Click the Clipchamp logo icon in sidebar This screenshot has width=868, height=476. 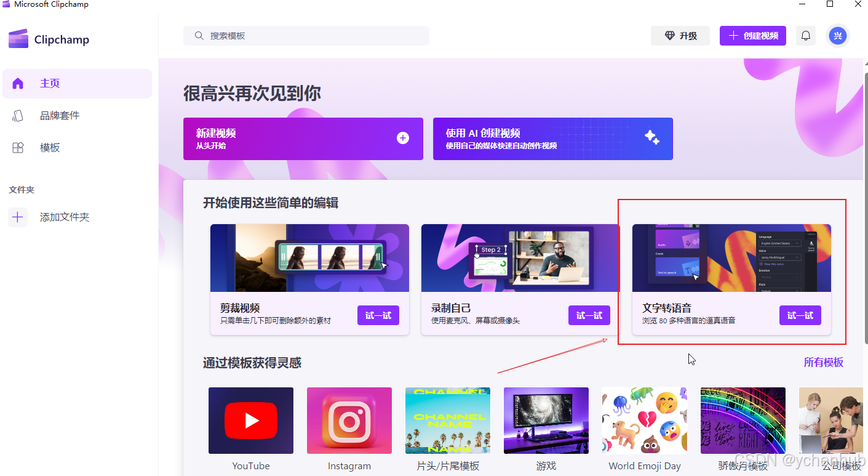(18, 39)
